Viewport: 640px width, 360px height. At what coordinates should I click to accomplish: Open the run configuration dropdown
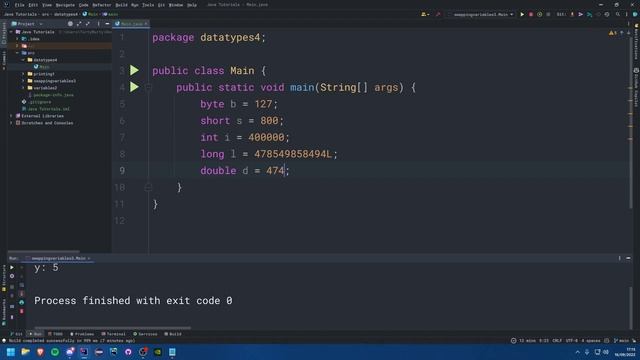point(481,14)
